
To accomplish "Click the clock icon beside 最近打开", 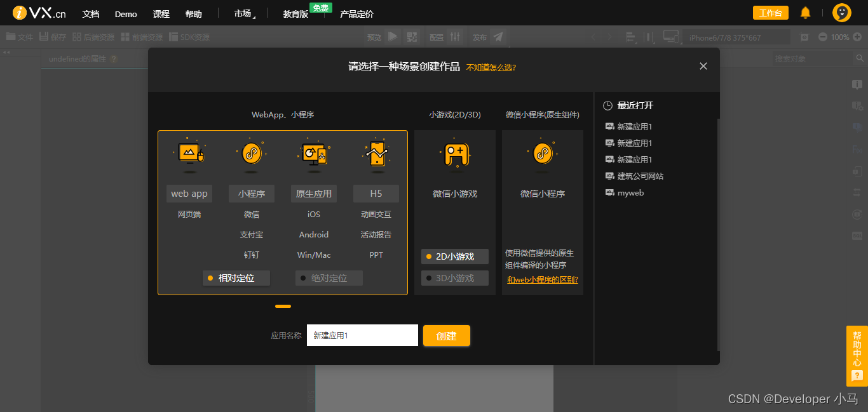I will pos(607,105).
